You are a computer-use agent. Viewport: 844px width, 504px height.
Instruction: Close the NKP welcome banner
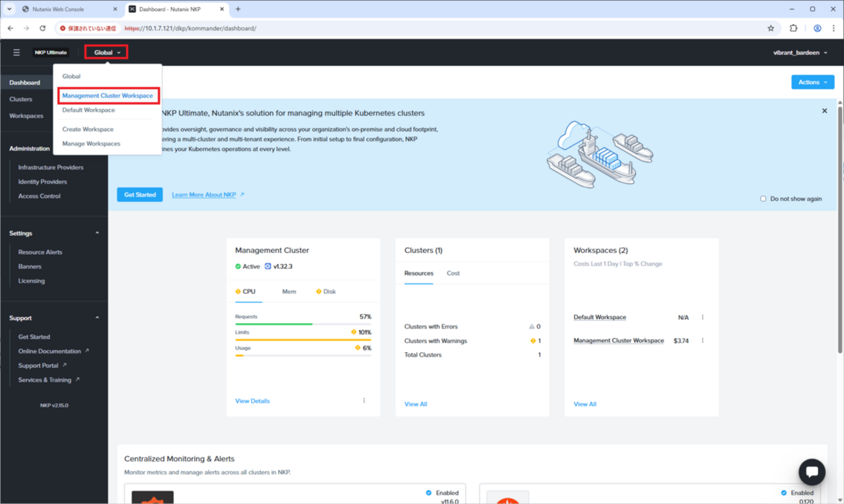[x=825, y=111]
